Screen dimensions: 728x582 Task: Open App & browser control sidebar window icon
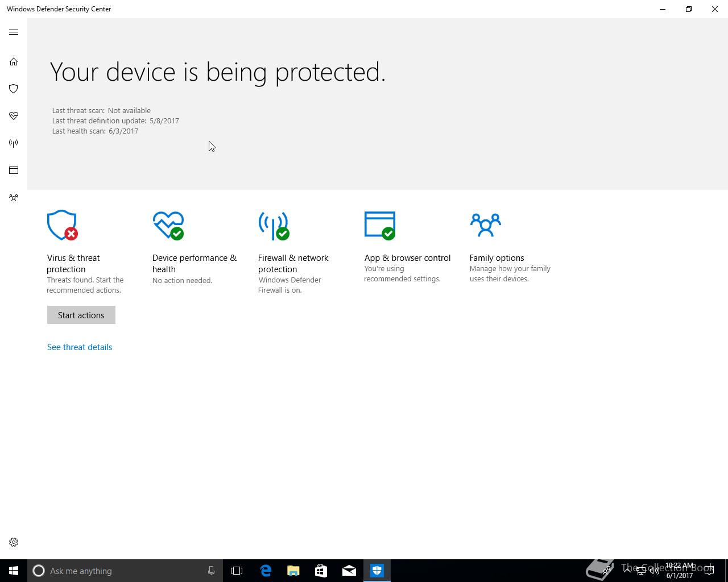[x=14, y=171]
